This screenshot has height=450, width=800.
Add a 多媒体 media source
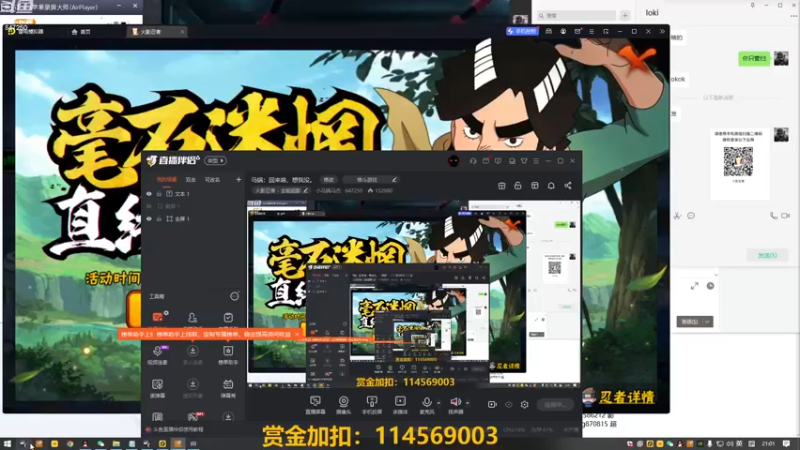401,405
